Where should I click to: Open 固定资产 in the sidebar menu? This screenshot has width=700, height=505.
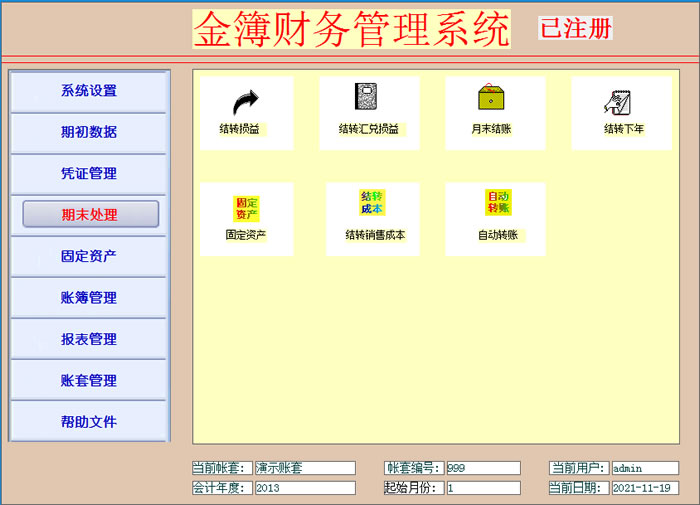tap(88, 256)
